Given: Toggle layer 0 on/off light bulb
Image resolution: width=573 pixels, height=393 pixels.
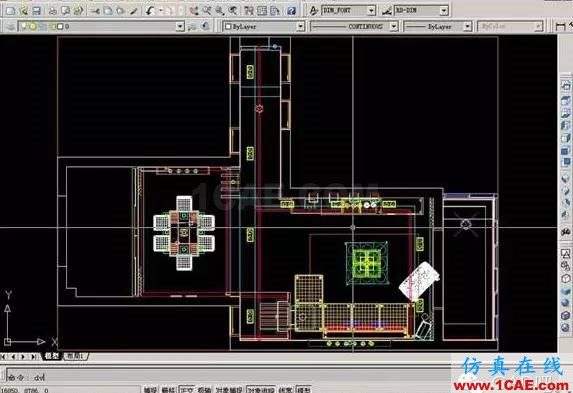Looking at the screenshot, I should tap(24, 26).
